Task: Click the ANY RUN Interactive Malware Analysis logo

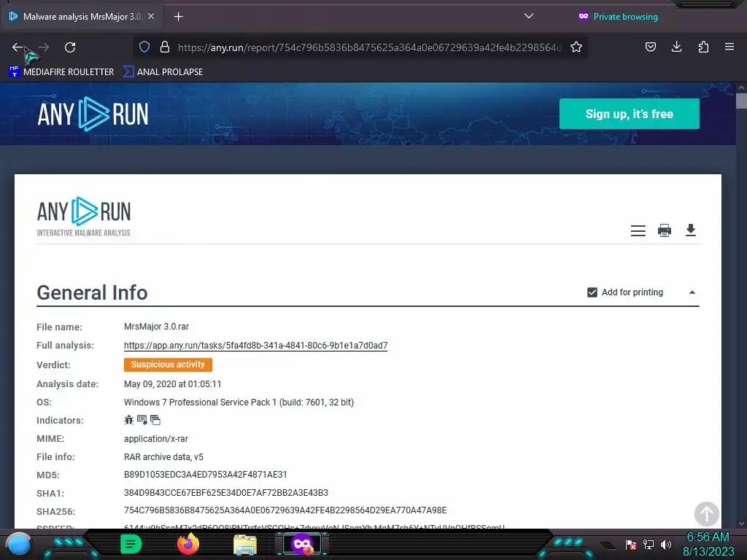Action: pos(83,217)
